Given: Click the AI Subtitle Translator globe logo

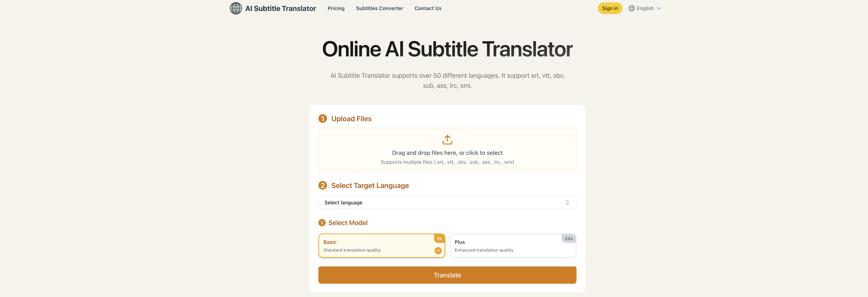Looking at the screenshot, I should point(236,8).
